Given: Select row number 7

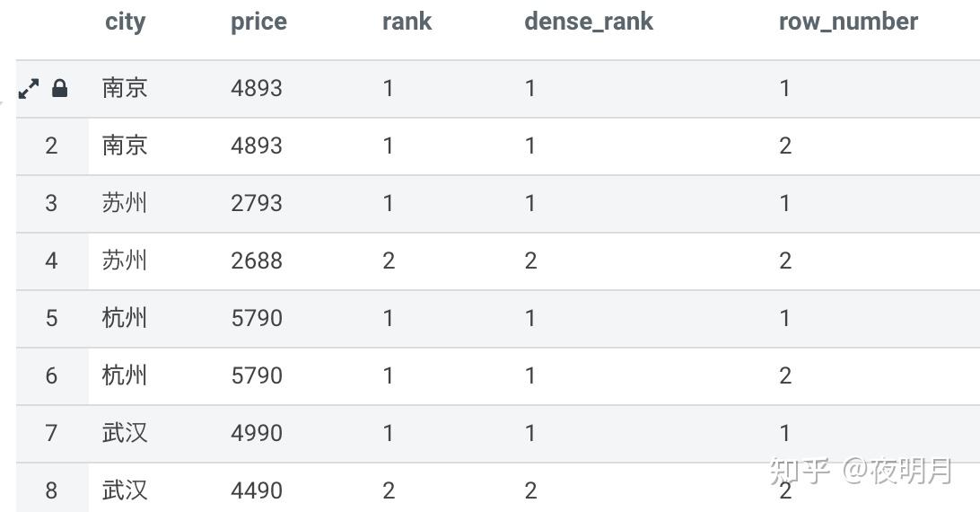Looking at the screenshot, I should coord(51,433).
